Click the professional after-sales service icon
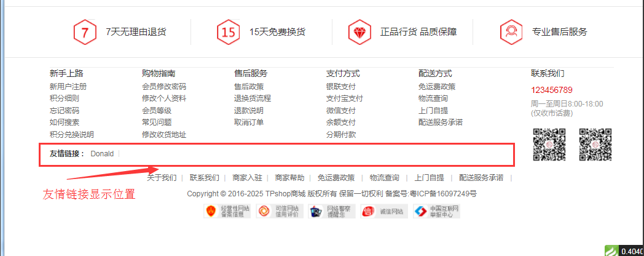The width and height of the screenshot is (644, 256). point(511,32)
